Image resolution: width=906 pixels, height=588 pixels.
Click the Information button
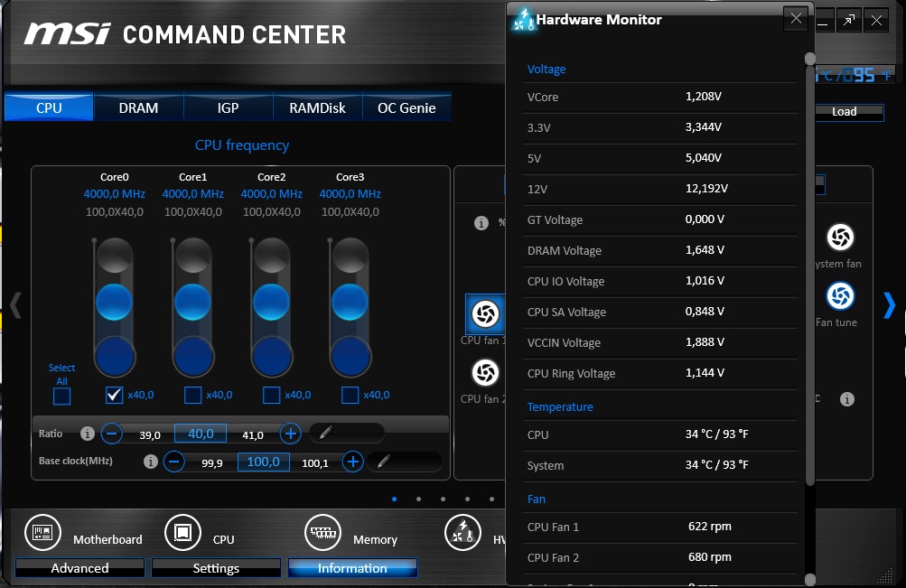352,568
